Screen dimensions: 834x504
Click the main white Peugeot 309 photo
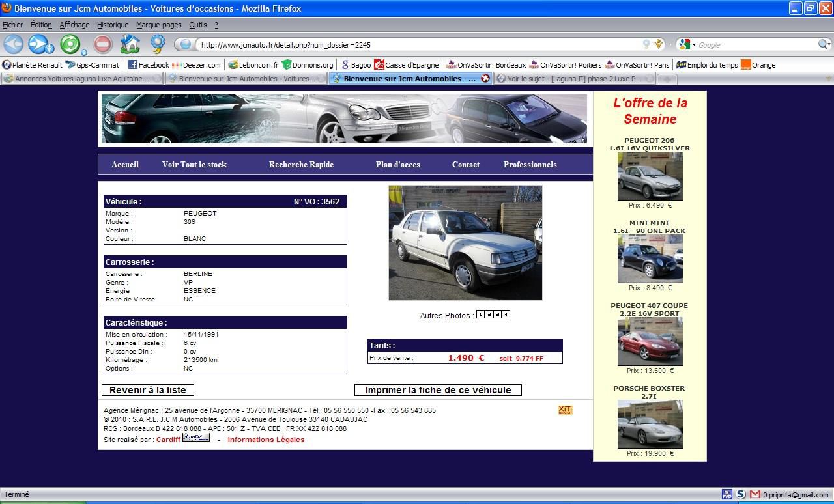465,243
